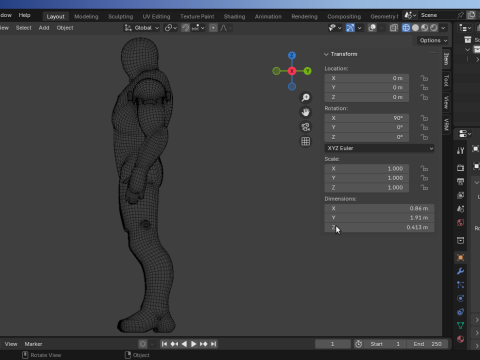480x360 pixels.
Task: Open the Particles properties tab
Action: 461,285
